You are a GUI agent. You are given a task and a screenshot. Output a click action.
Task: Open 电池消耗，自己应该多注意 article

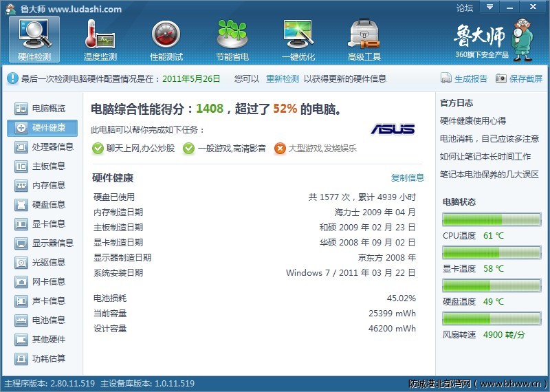pos(489,139)
